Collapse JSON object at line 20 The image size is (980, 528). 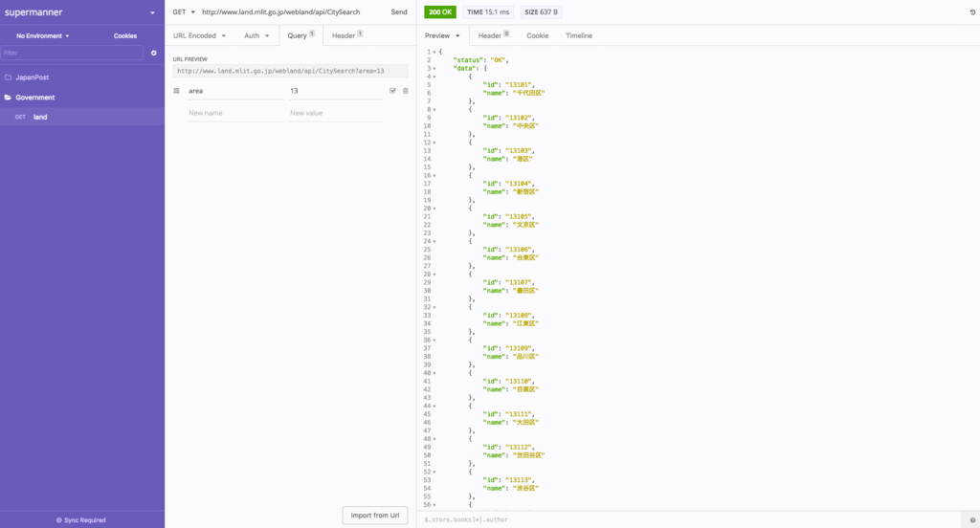click(434, 209)
